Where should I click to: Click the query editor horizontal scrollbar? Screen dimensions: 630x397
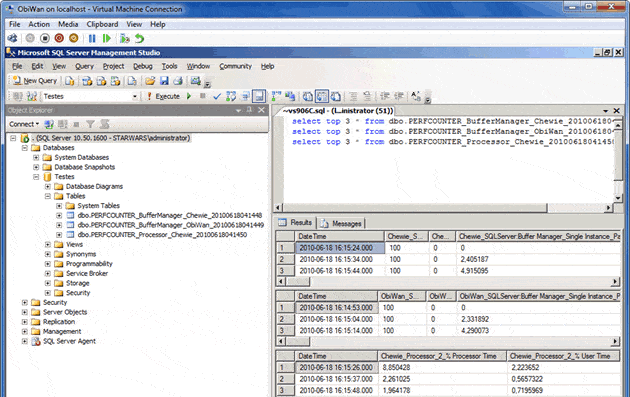pyautogui.click(x=415, y=208)
